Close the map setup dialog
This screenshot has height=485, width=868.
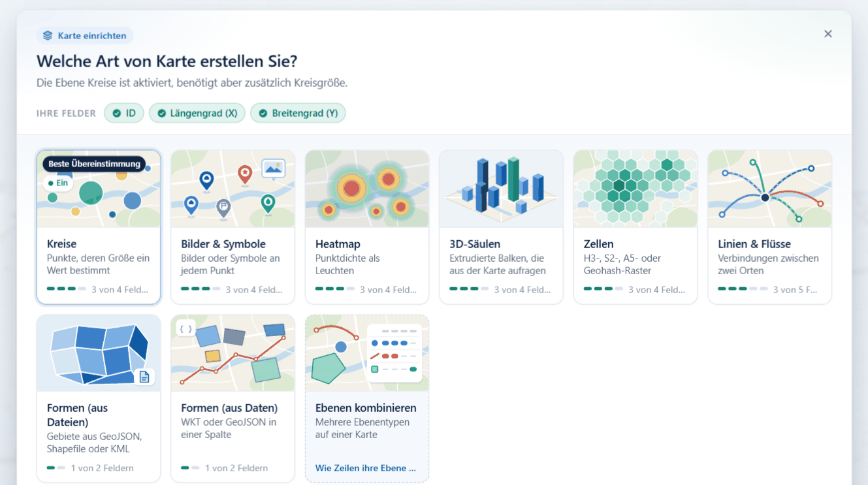(x=828, y=34)
